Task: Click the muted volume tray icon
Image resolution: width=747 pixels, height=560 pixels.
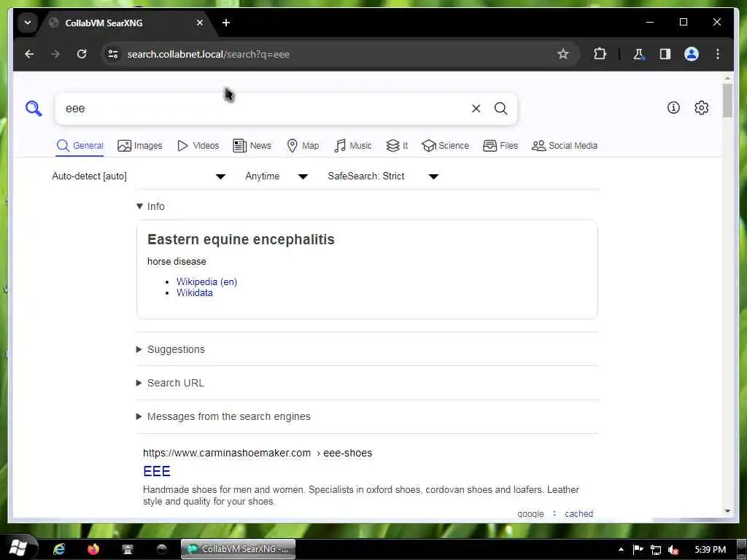Action: [x=673, y=550]
